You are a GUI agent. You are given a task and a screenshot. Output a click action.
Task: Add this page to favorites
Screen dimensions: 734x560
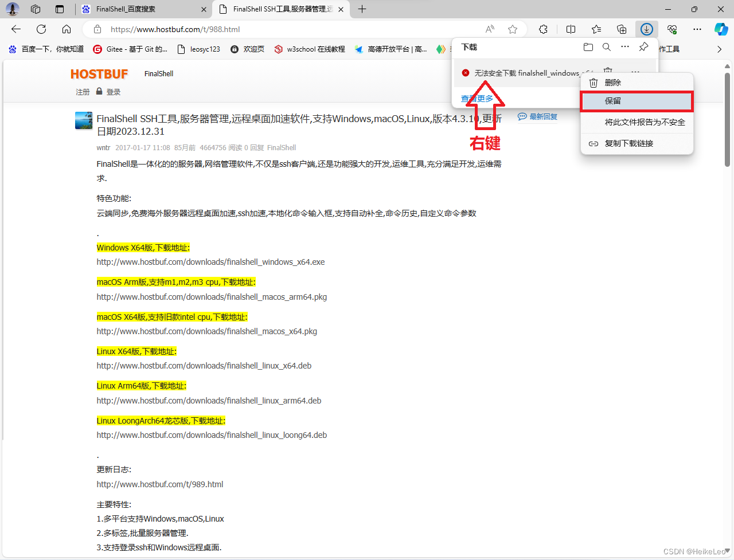[x=513, y=29]
